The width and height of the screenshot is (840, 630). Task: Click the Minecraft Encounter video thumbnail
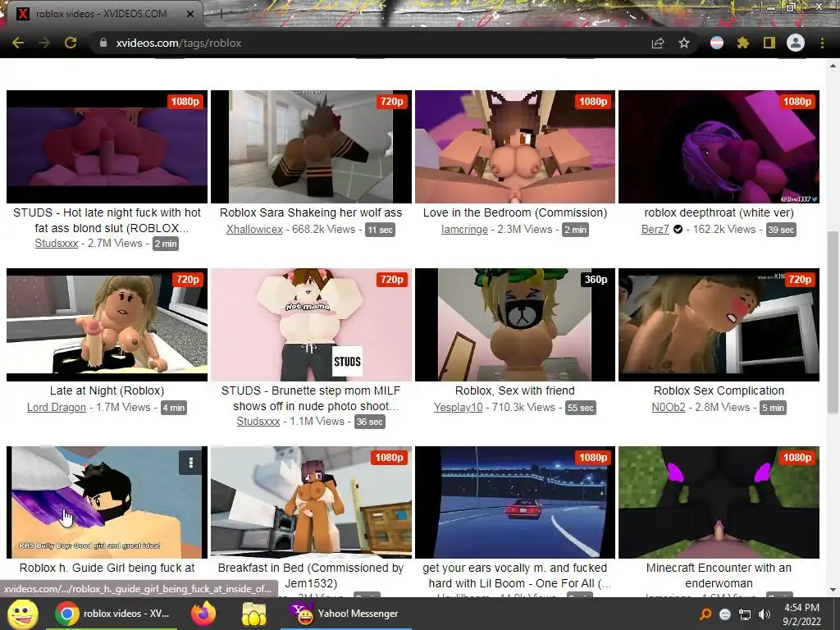coord(719,502)
